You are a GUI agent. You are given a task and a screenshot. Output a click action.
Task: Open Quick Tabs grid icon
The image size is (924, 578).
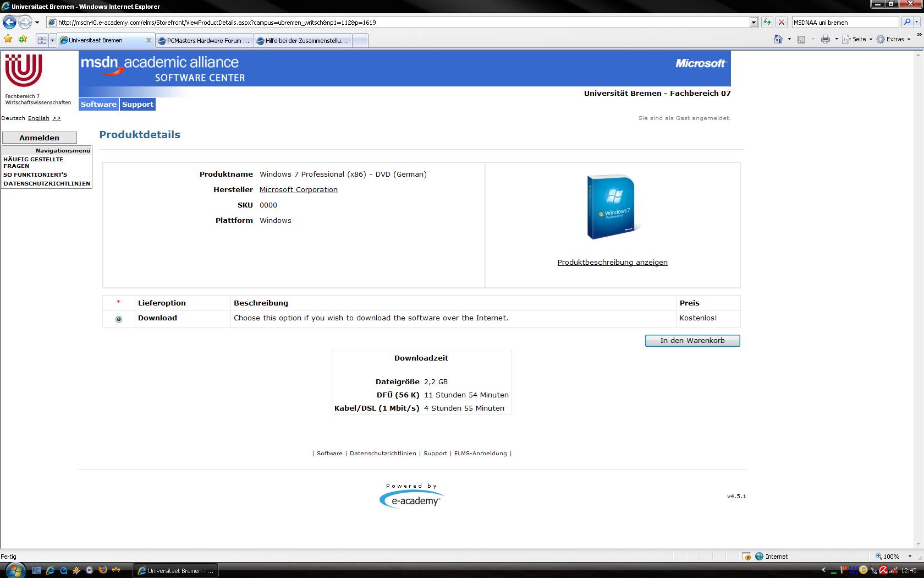click(42, 40)
